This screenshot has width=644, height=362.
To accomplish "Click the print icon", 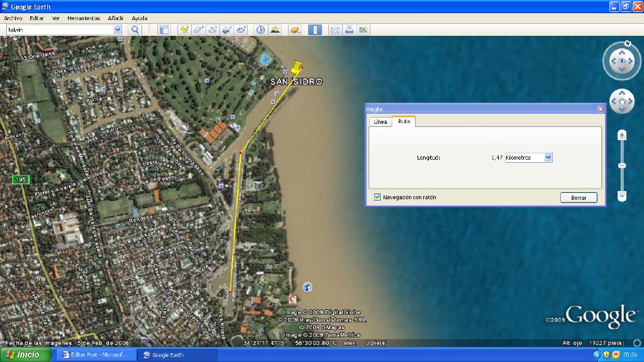I will click(349, 30).
